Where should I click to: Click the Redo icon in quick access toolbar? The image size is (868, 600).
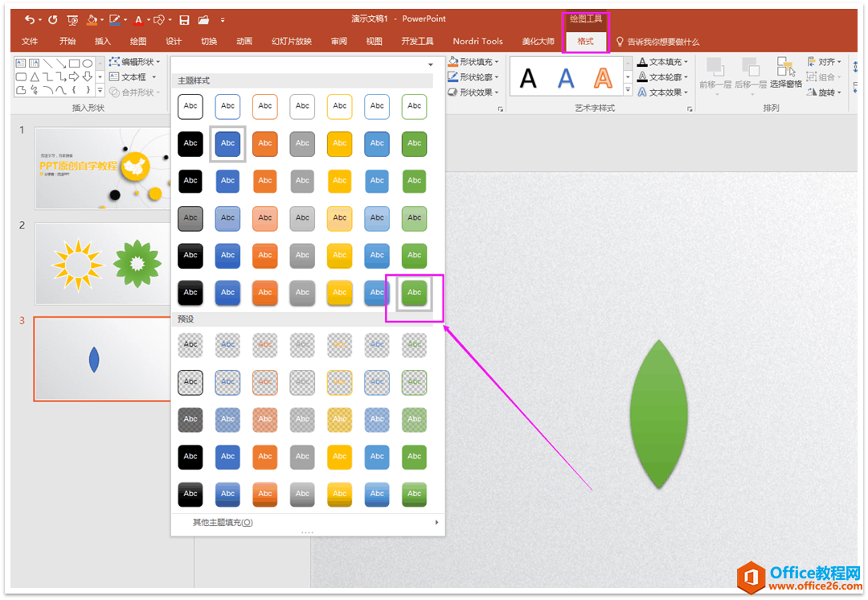(52, 20)
